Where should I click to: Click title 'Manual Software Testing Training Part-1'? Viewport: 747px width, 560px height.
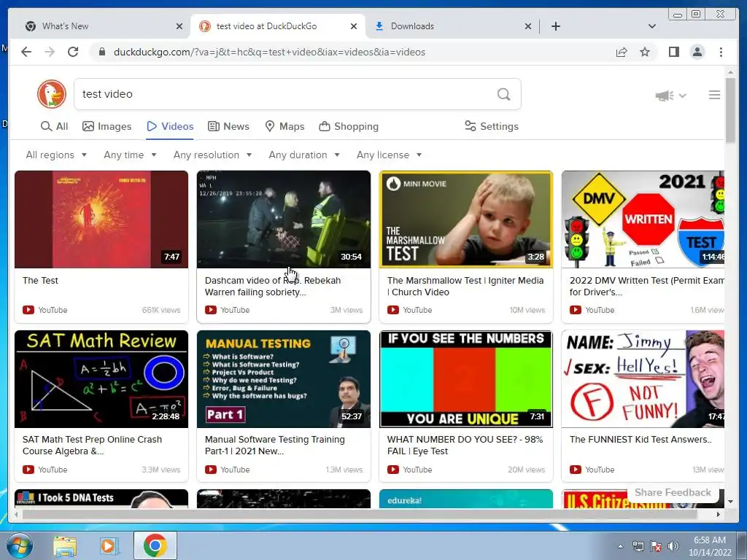click(275, 446)
